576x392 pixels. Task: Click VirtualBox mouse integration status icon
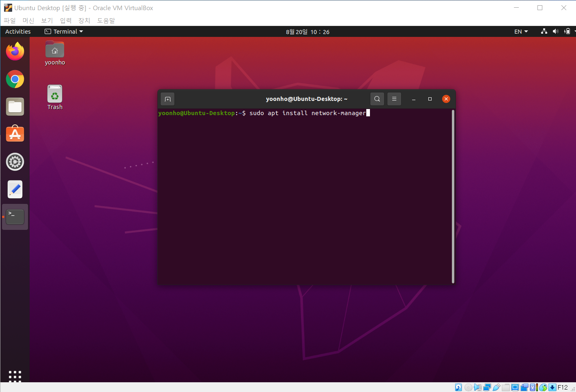(543, 387)
